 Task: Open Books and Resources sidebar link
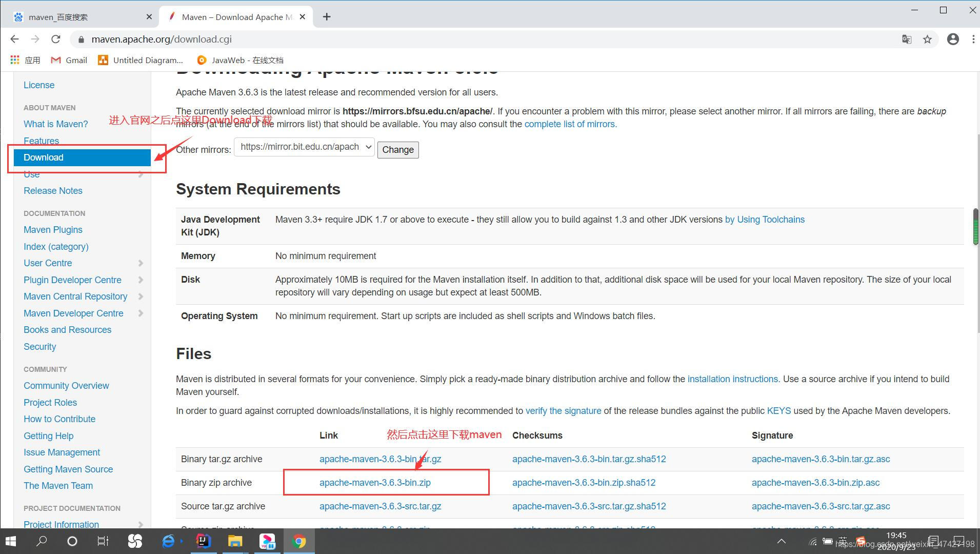coord(67,330)
